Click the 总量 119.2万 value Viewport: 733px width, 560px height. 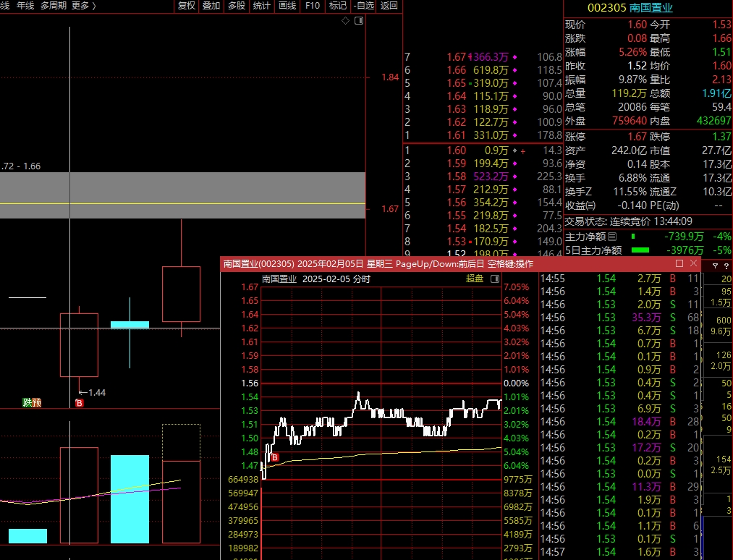coord(630,93)
